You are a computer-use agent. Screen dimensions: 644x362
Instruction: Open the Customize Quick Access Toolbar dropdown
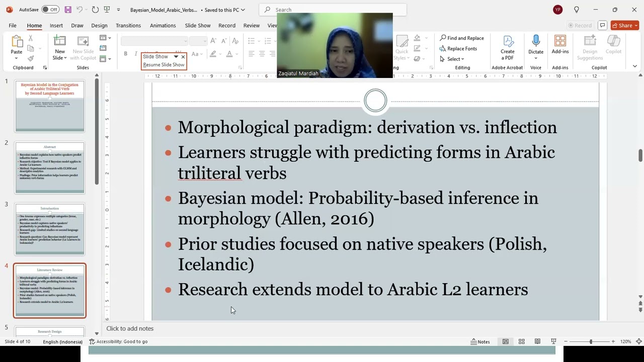click(x=118, y=10)
